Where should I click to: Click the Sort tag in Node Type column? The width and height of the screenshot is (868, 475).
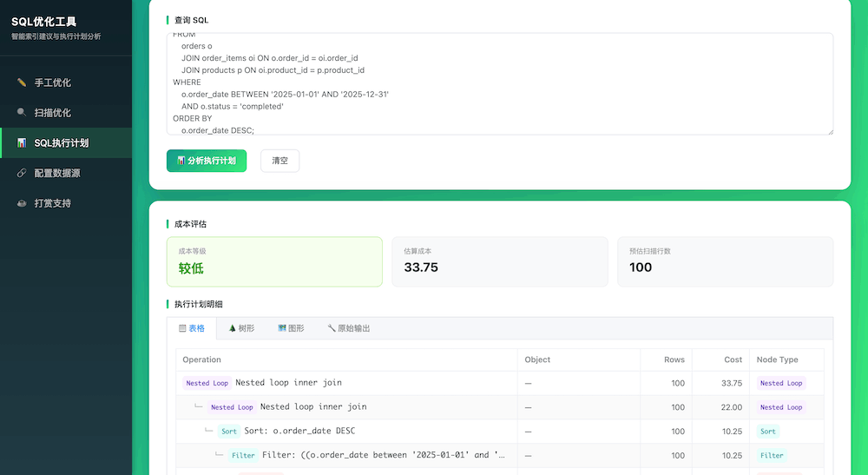click(768, 432)
